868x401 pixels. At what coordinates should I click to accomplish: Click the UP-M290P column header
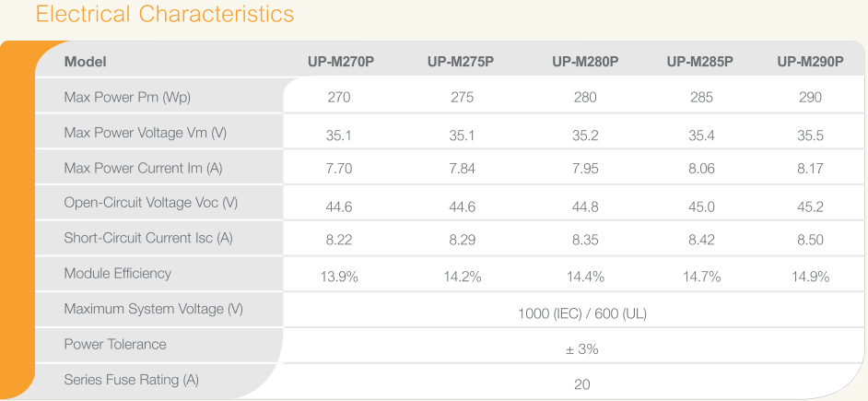tap(810, 62)
